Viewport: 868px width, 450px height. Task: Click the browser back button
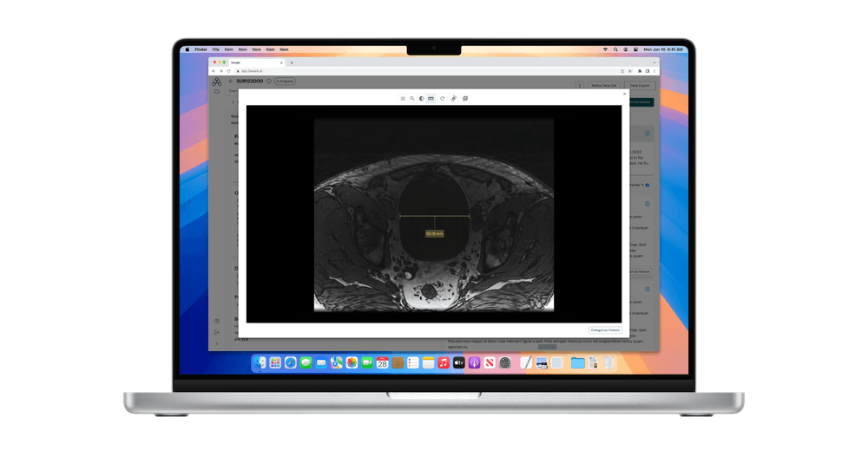[x=214, y=71]
